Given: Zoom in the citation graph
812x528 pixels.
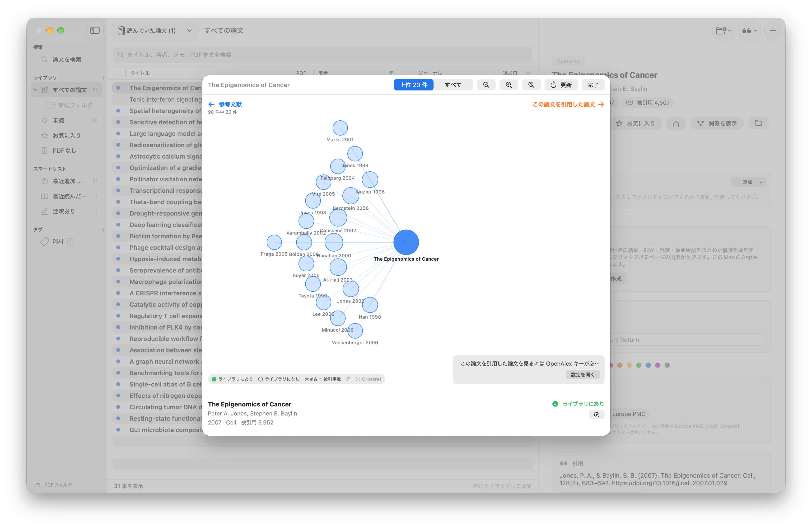Looking at the screenshot, I should [x=508, y=85].
